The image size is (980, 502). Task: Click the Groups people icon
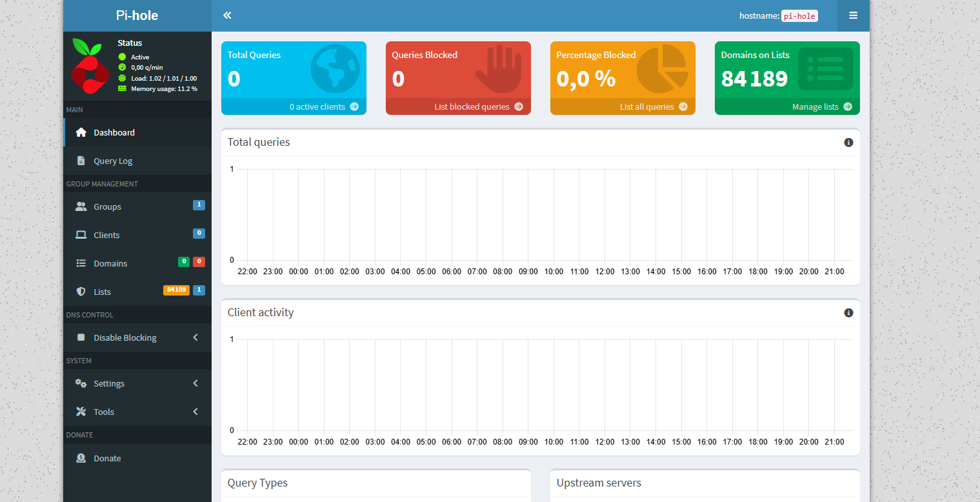[x=81, y=206]
